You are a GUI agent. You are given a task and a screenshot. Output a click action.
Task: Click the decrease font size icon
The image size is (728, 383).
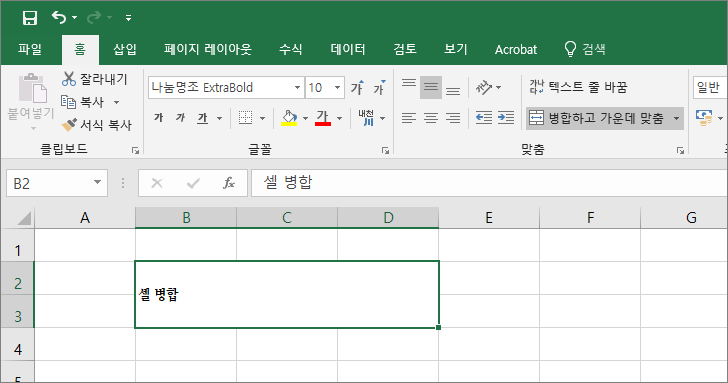379,87
